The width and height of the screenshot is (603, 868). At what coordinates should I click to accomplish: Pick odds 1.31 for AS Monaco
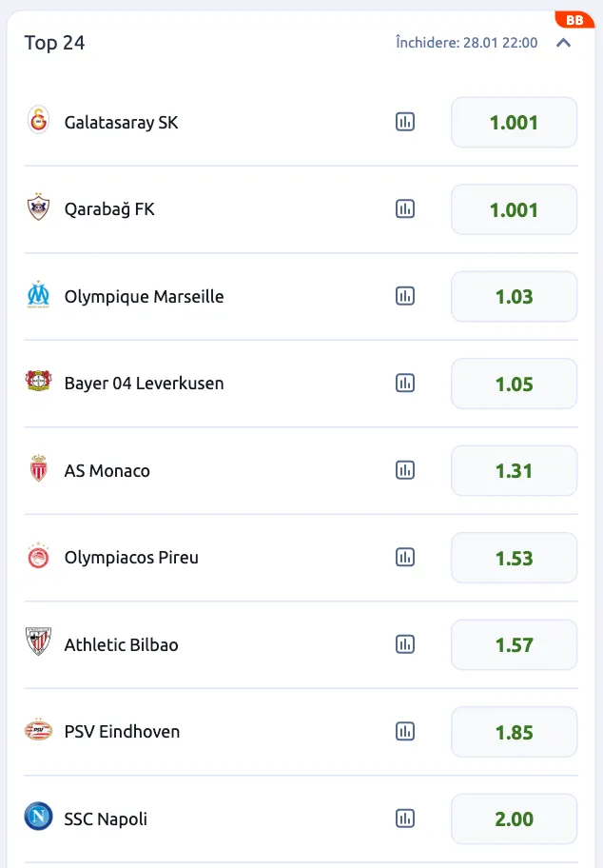514,470
